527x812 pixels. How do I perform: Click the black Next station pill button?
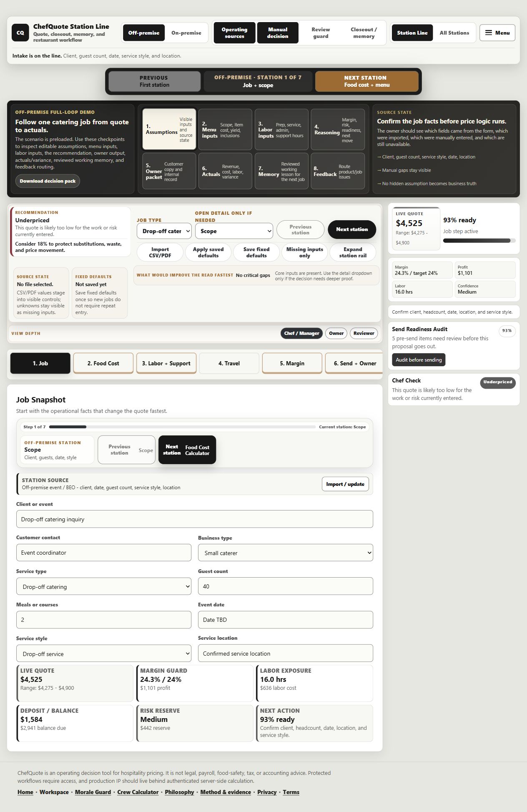[352, 229]
